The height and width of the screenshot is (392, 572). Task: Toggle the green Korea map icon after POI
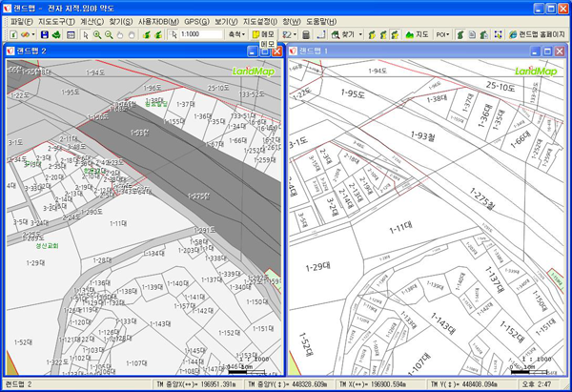coord(460,34)
